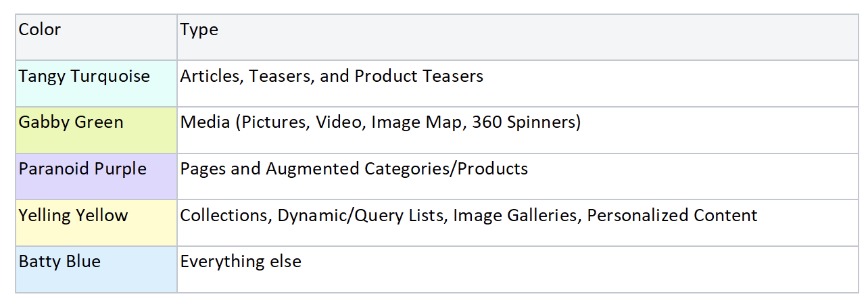Select the Articles, Teasers, and Product Teasers cell
Screen dimensions: 868x307
(518, 84)
